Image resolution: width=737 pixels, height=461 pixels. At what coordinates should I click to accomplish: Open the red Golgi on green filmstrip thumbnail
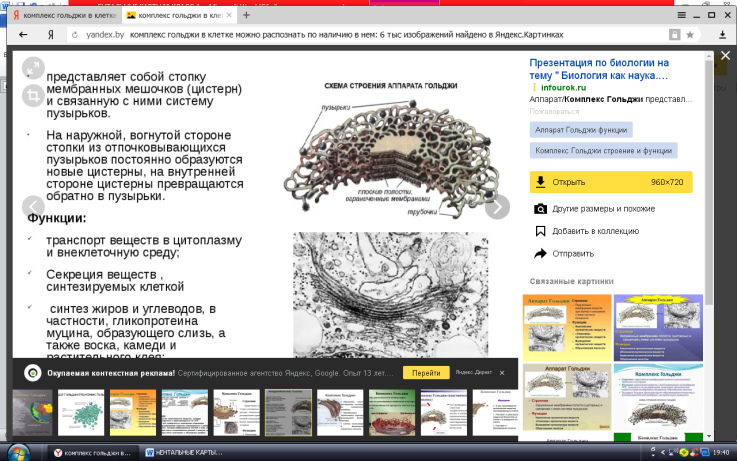tap(392, 413)
